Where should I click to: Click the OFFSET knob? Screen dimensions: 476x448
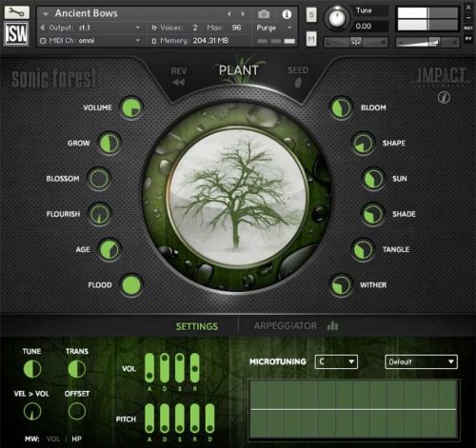click(x=77, y=411)
